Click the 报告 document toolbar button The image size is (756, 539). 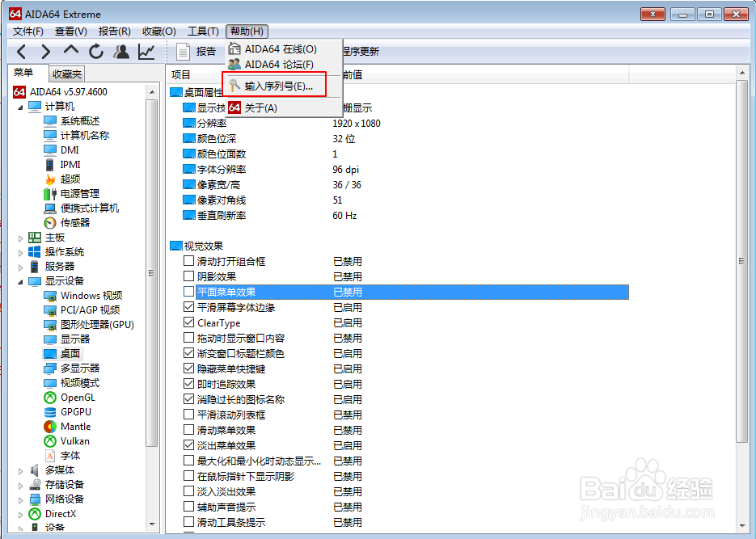196,51
